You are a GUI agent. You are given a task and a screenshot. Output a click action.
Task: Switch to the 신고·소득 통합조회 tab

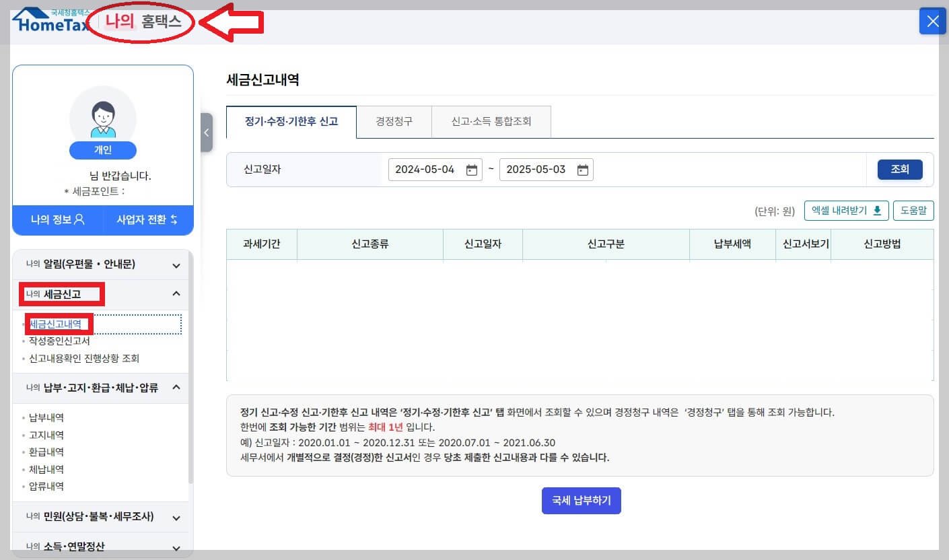pyautogui.click(x=491, y=122)
